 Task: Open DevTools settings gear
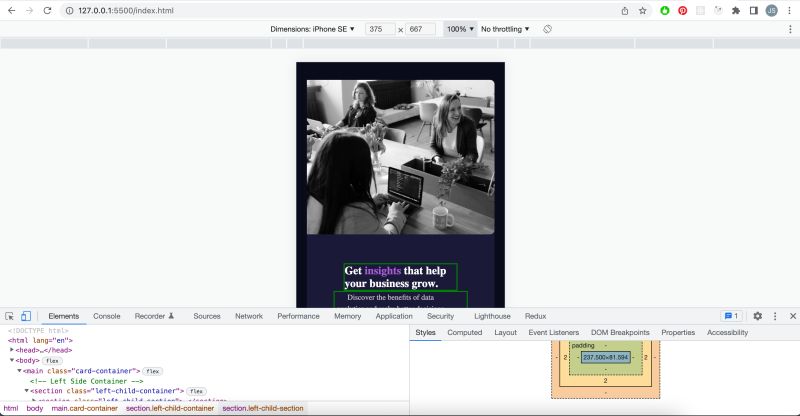pyautogui.click(x=758, y=316)
